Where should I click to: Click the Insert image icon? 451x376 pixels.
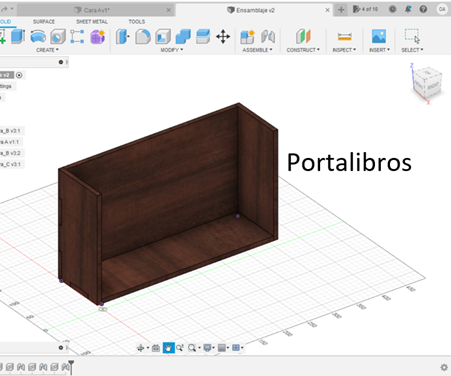[x=379, y=36]
